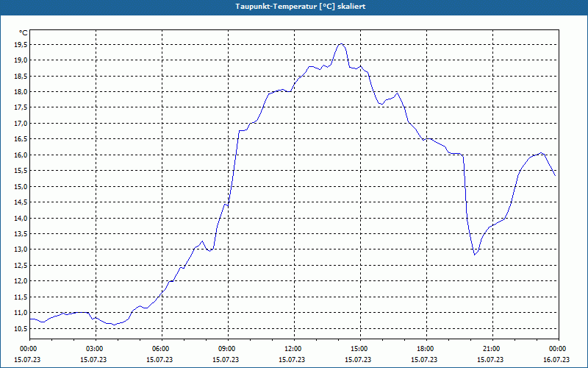
Task: Click the 06:00 time label
Action: click(x=159, y=349)
